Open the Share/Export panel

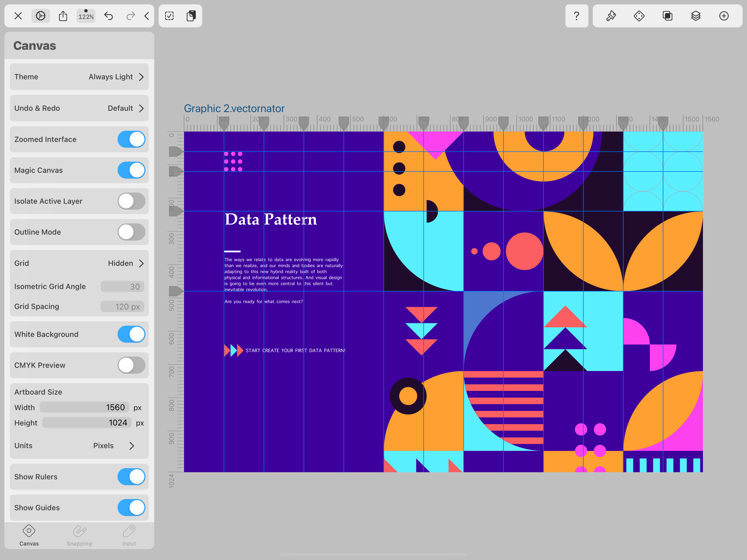tap(63, 16)
